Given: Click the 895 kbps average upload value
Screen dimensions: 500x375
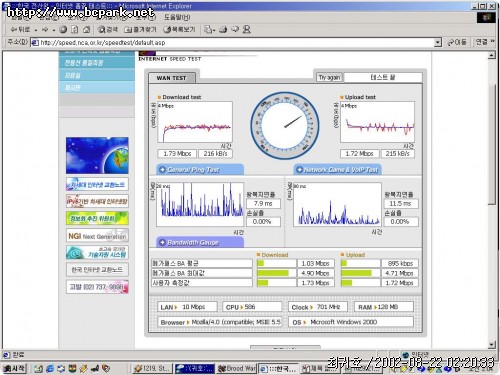Looking at the screenshot, I should [x=400, y=263].
